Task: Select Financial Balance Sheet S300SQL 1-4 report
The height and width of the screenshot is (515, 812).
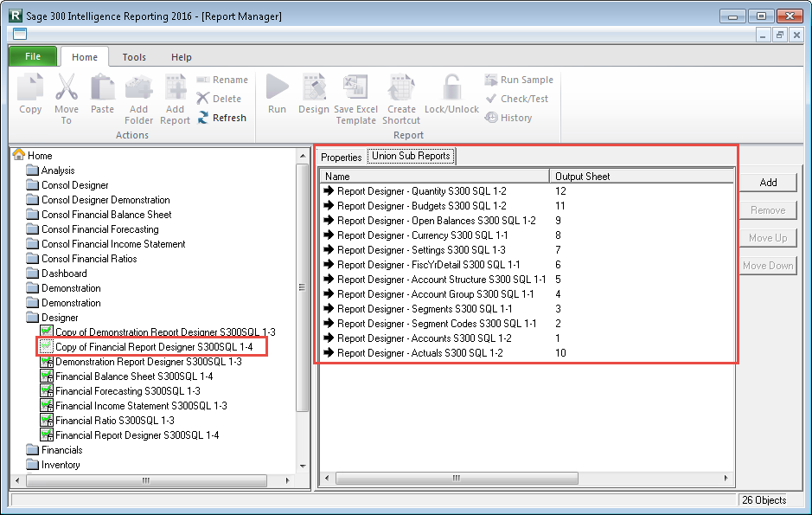Action: (x=127, y=377)
